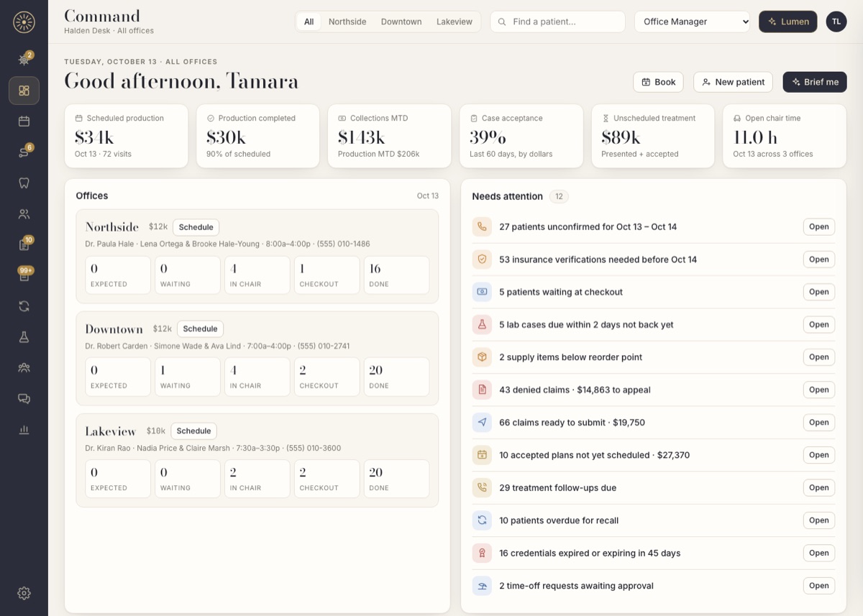Open the Northside Schedule button
This screenshot has height=616, width=863.
click(196, 227)
